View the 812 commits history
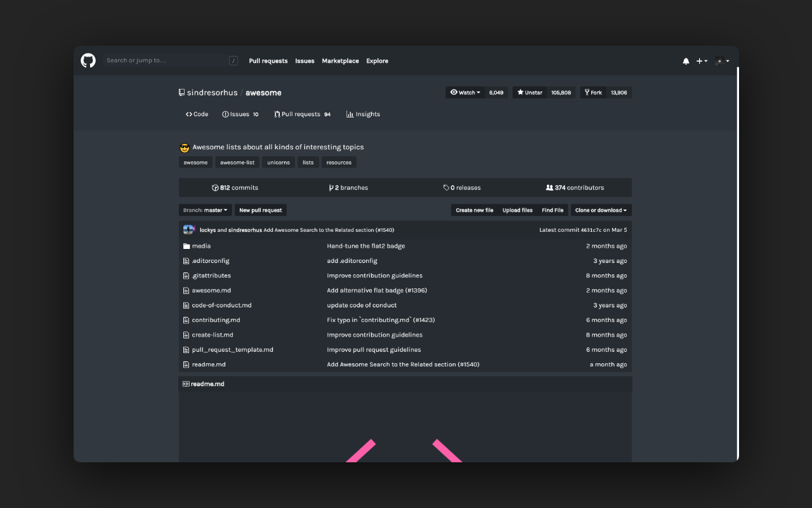The width and height of the screenshot is (812, 508). [235, 188]
